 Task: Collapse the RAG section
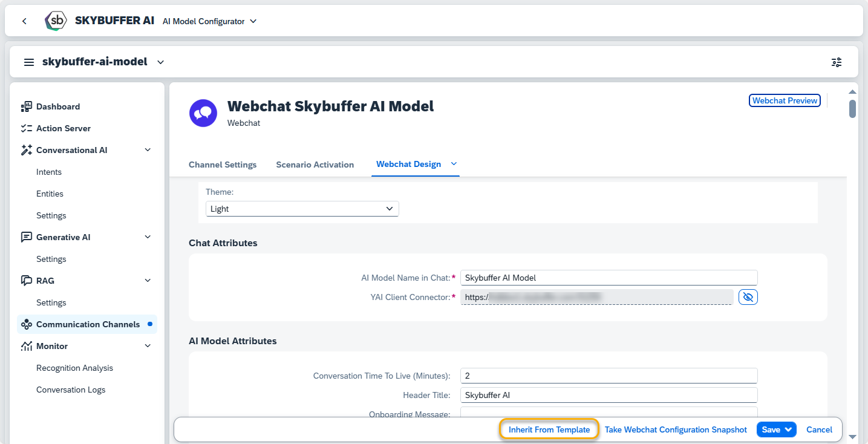click(148, 281)
